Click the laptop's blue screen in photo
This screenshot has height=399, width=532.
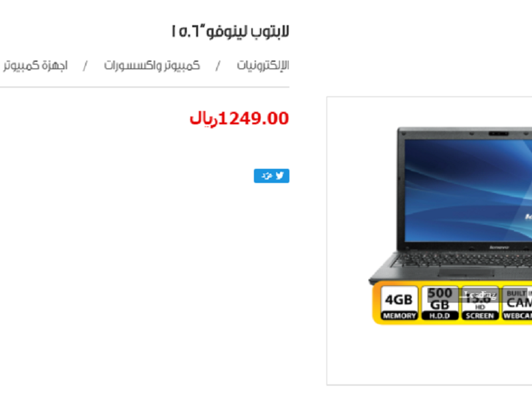[468, 190]
